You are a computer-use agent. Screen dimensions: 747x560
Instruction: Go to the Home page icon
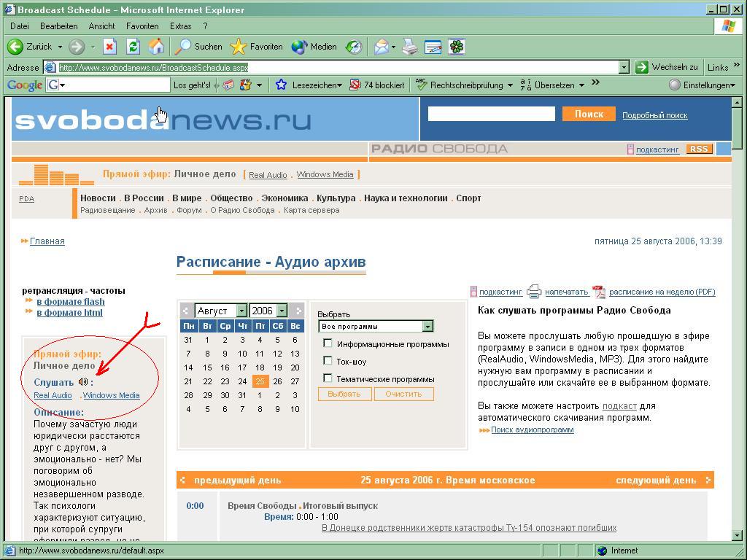point(156,47)
